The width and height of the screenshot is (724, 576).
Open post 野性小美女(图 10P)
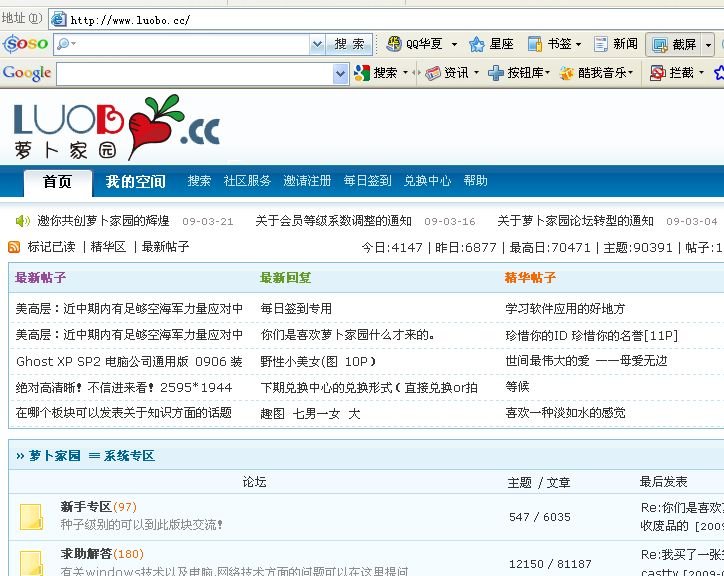coord(318,361)
